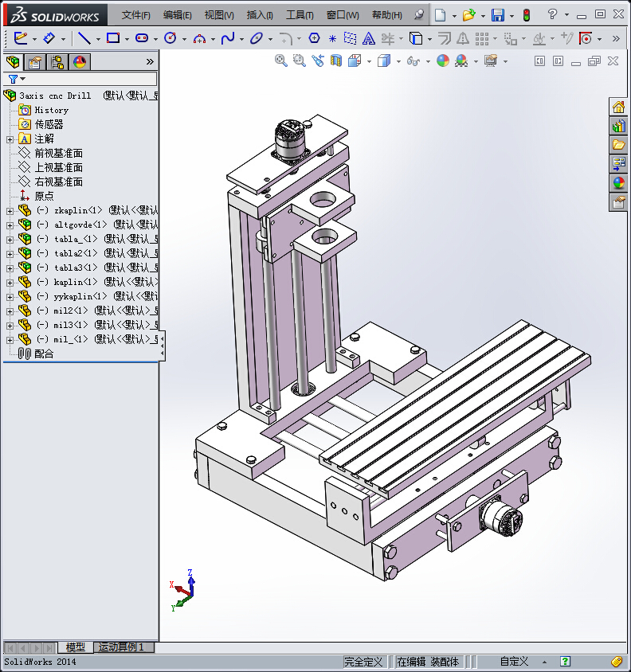Screen dimensions: 631x672
Task: Click the 自定义 units status entry
Action: tap(514, 662)
